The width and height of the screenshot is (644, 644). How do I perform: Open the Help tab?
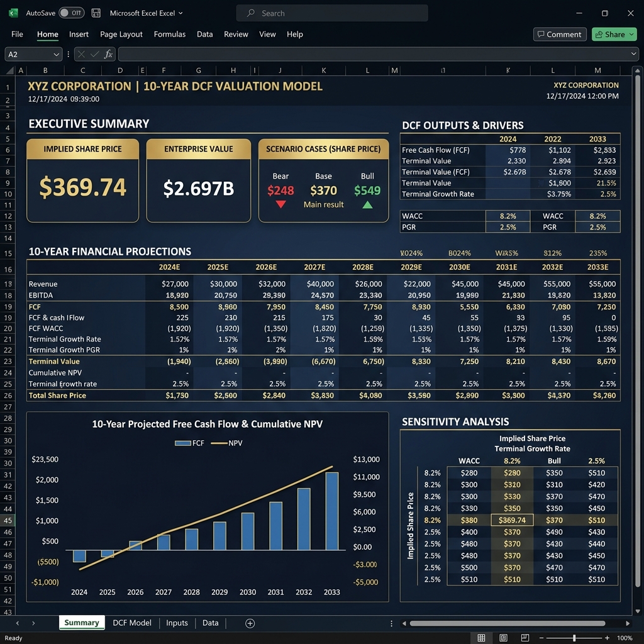pos(294,34)
